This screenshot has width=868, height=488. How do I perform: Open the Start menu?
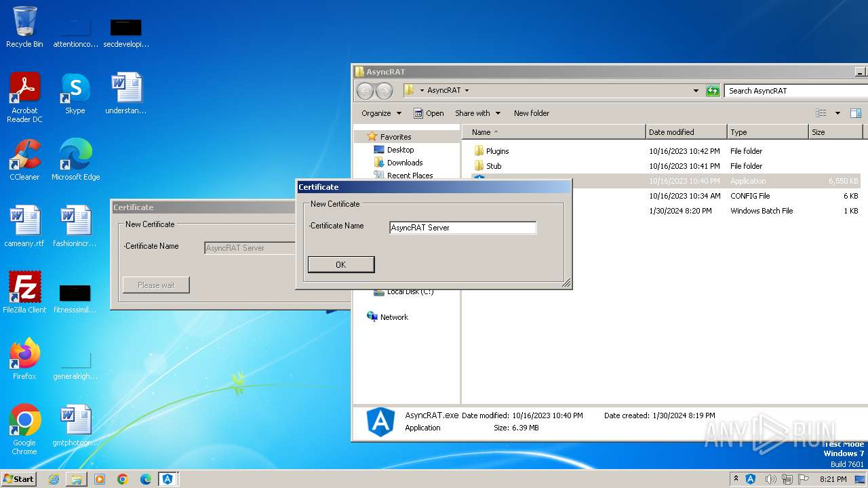(18, 479)
